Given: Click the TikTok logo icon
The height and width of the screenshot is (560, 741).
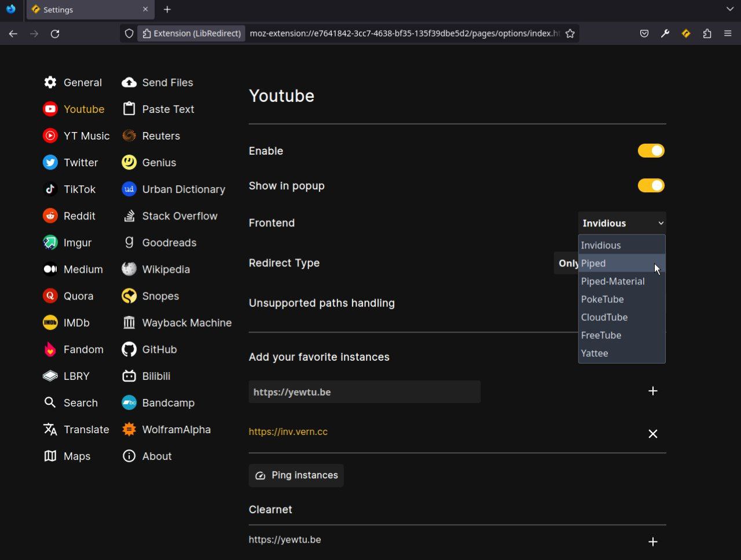Looking at the screenshot, I should click(50, 189).
